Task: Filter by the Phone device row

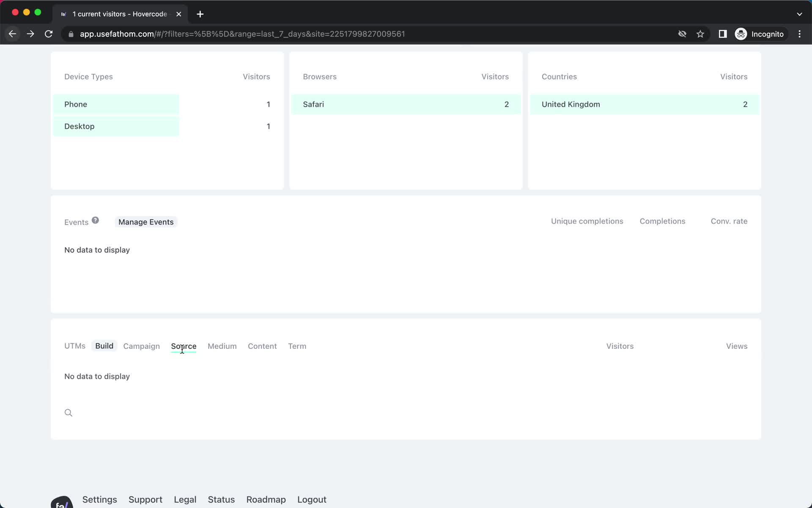Action: click(167, 104)
